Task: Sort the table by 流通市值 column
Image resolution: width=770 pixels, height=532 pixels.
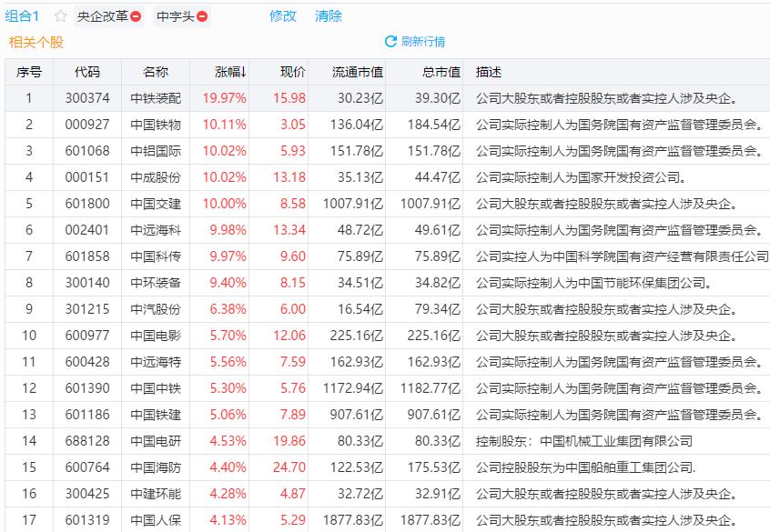Action: (x=355, y=72)
